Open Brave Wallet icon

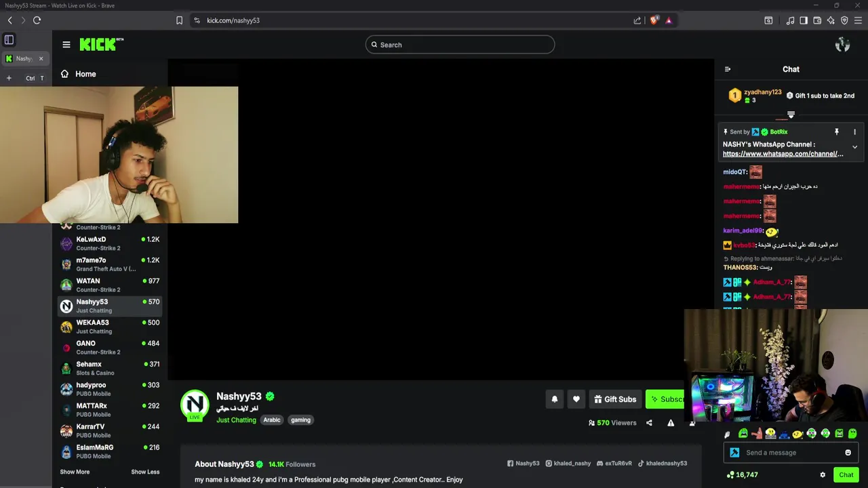tap(817, 20)
